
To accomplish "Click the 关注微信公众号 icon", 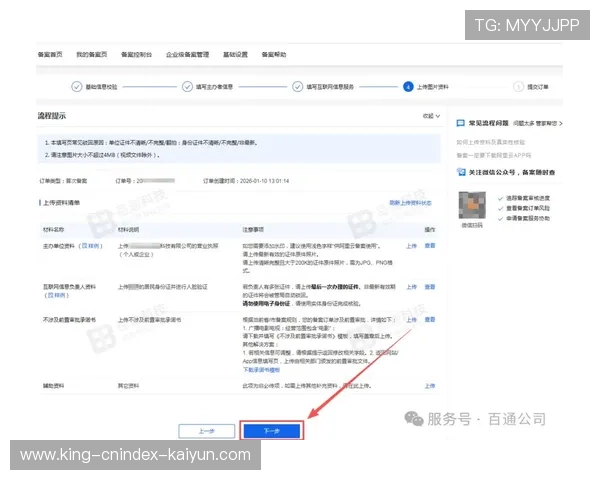I will (x=461, y=172).
